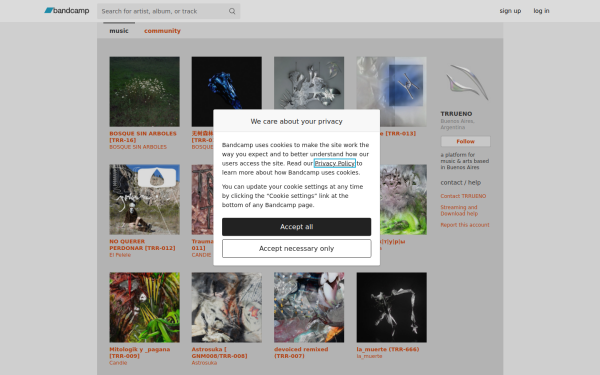Open Mitologik y _pagana [TRR-009] title
600x375 pixels.
pyautogui.click(x=140, y=352)
